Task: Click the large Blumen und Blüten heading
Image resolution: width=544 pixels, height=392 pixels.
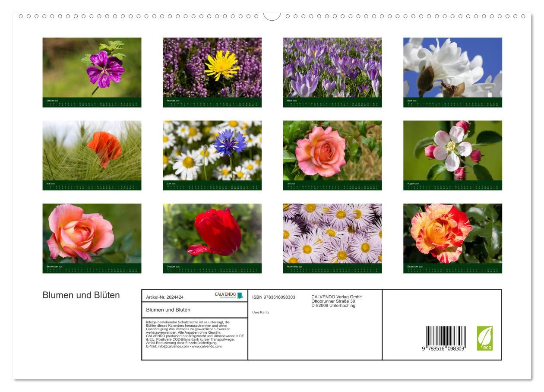Action: [81, 295]
